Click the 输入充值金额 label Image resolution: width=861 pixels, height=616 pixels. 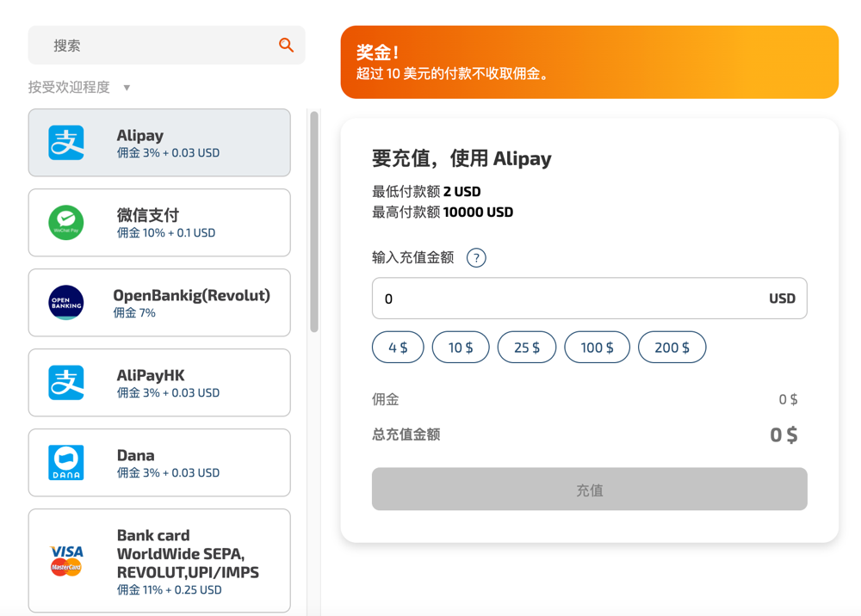pos(413,257)
